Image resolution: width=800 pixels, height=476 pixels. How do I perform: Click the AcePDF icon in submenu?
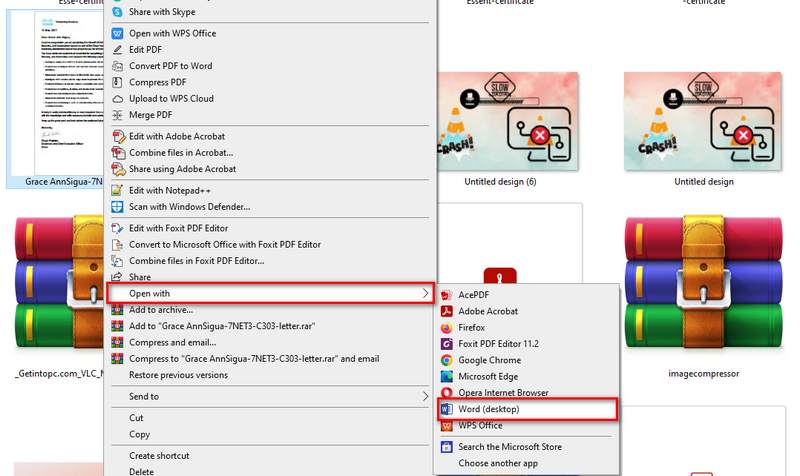pos(446,295)
